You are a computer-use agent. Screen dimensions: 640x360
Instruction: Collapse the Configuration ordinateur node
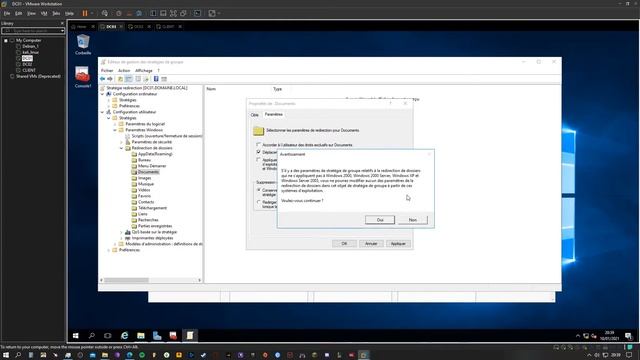102,94
